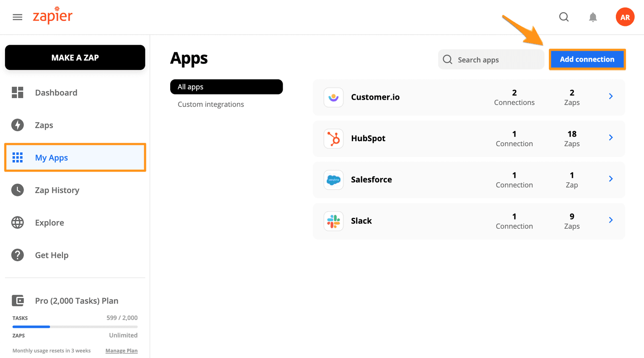Click the My Apps grid icon
Viewport: 644px width, 358px height.
pos(18,157)
